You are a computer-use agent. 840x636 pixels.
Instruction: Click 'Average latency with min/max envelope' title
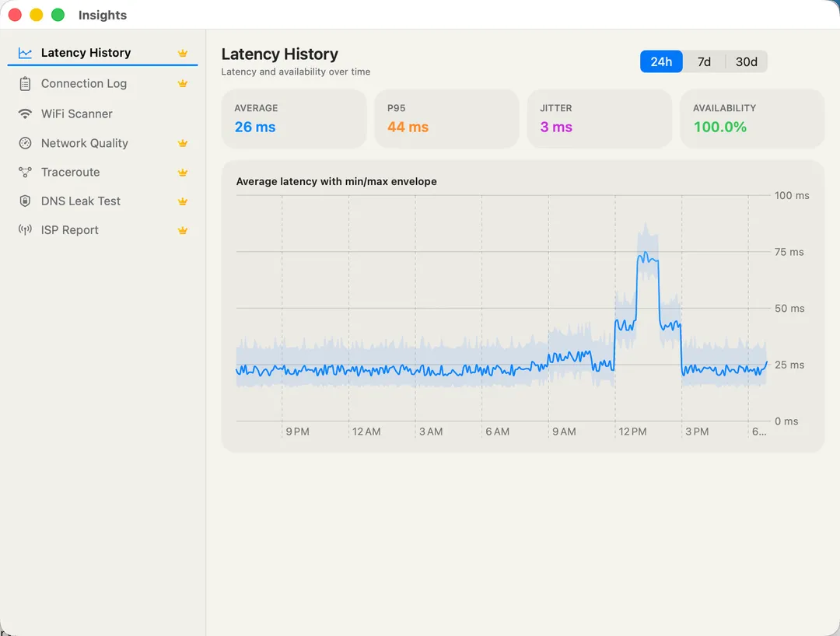tap(337, 181)
